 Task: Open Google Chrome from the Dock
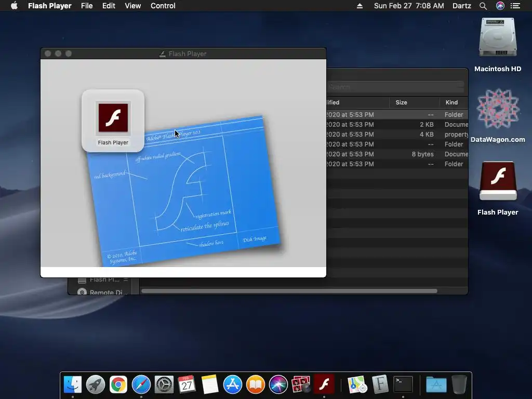(118, 385)
